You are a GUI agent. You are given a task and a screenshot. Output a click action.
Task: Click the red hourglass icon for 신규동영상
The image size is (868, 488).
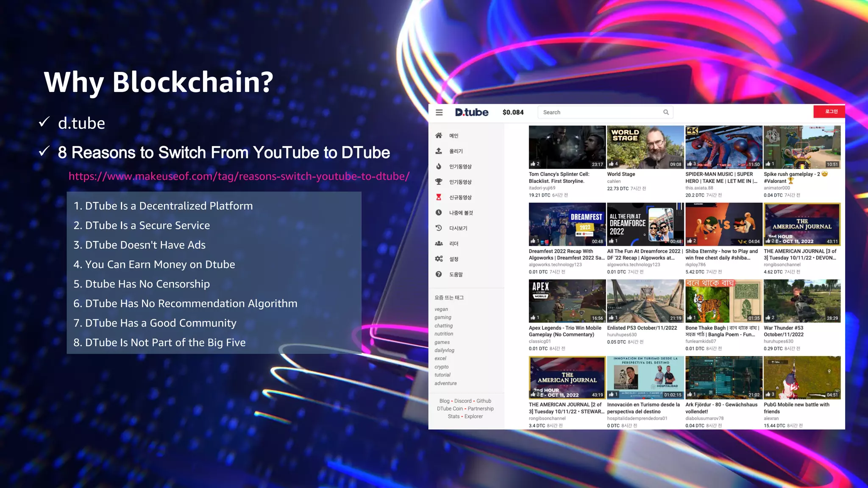pos(439,197)
